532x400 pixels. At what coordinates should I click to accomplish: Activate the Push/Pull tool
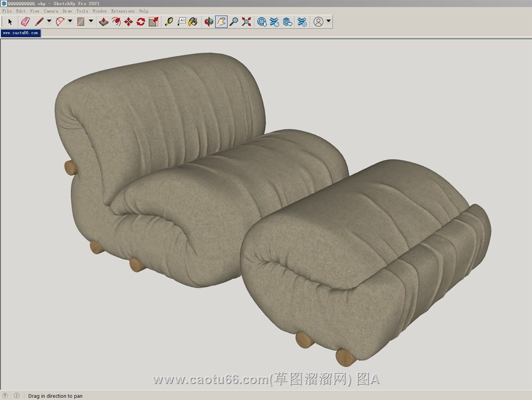pyautogui.click(x=103, y=21)
